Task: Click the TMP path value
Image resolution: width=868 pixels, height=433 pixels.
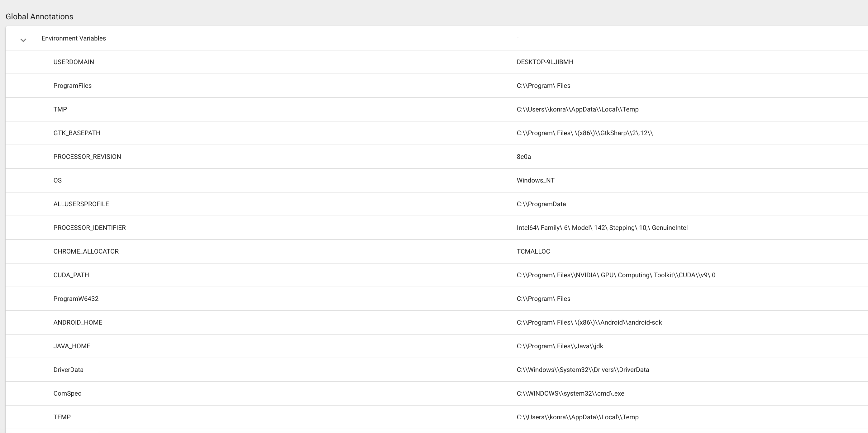Action: (578, 109)
